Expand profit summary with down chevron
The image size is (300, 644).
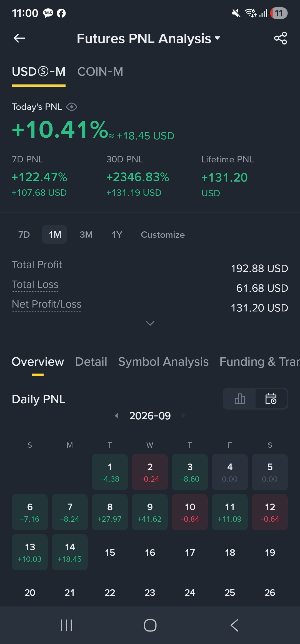click(150, 323)
